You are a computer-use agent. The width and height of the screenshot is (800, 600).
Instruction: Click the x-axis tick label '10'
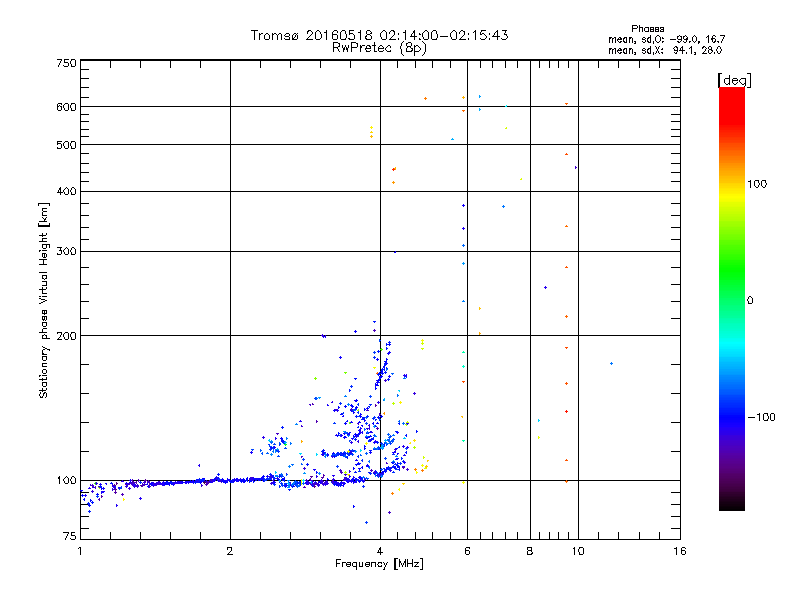tap(578, 551)
